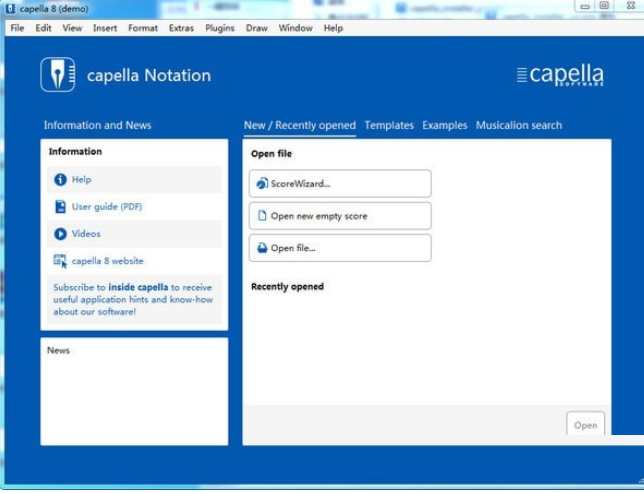The width and height of the screenshot is (644, 493).
Task: Switch to the Templates tab
Action: coord(389,125)
